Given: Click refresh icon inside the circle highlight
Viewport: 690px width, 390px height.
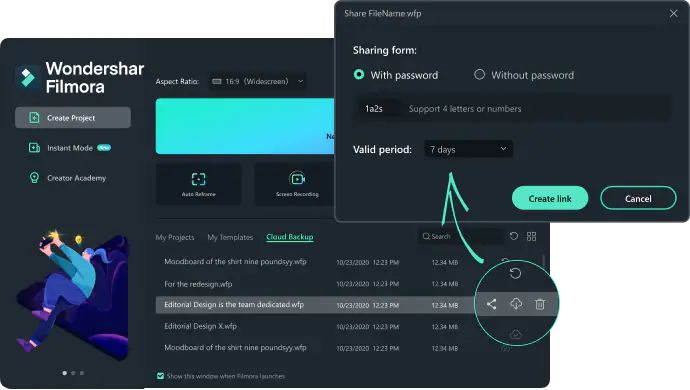Looking at the screenshot, I should [x=515, y=273].
